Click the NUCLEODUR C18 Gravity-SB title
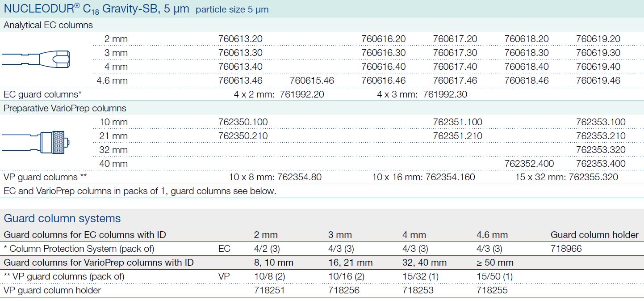644x301 pixels. [96, 9]
